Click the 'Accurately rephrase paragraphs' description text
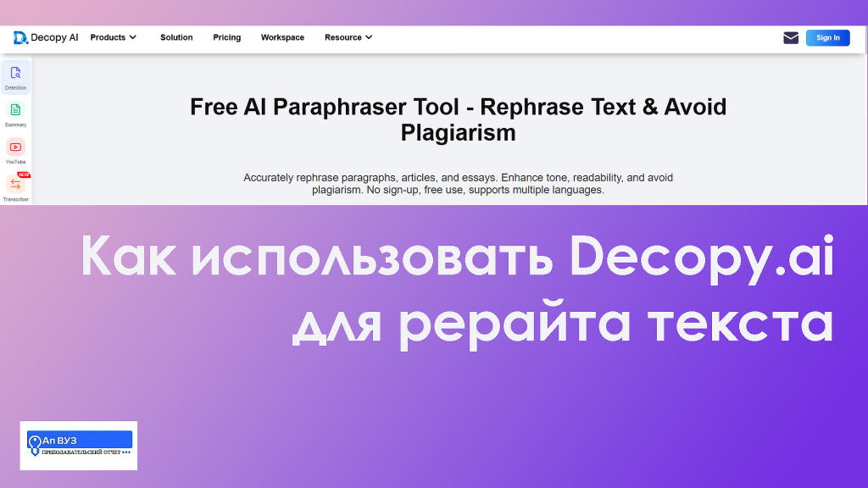The image size is (868, 488). pos(459,184)
